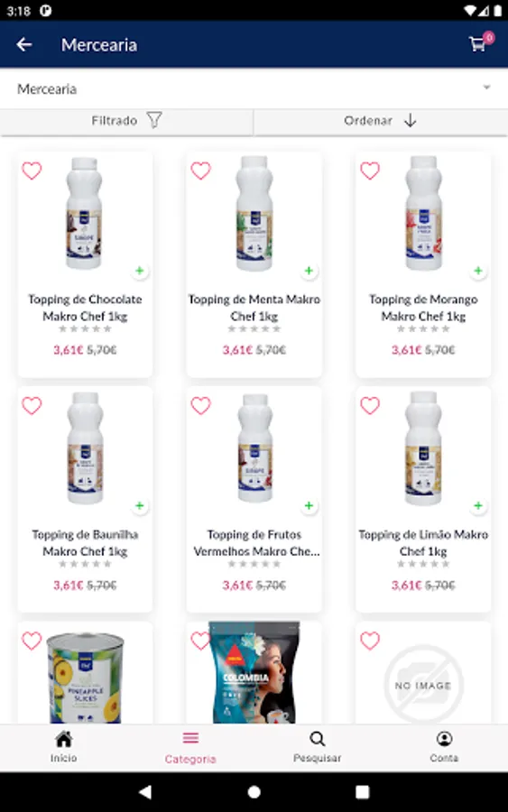Image resolution: width=508 pixels, height=812 pixels.
Task: Open Topping de Limão Makro Chef title
Action: [423, 542]
